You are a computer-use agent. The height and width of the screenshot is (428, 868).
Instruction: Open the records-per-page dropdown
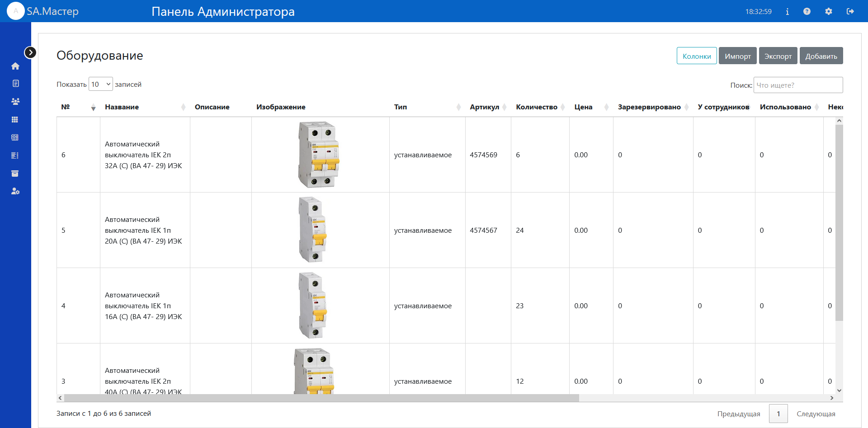click(100, 84)
